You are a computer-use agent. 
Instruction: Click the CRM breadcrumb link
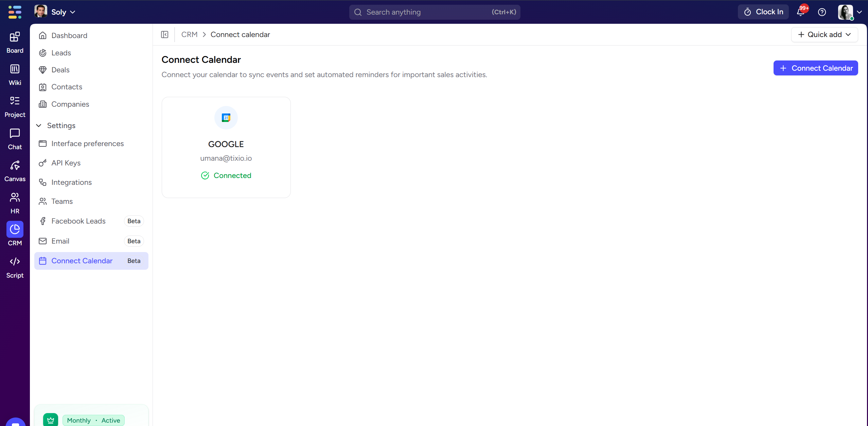(x=189, y=35)
